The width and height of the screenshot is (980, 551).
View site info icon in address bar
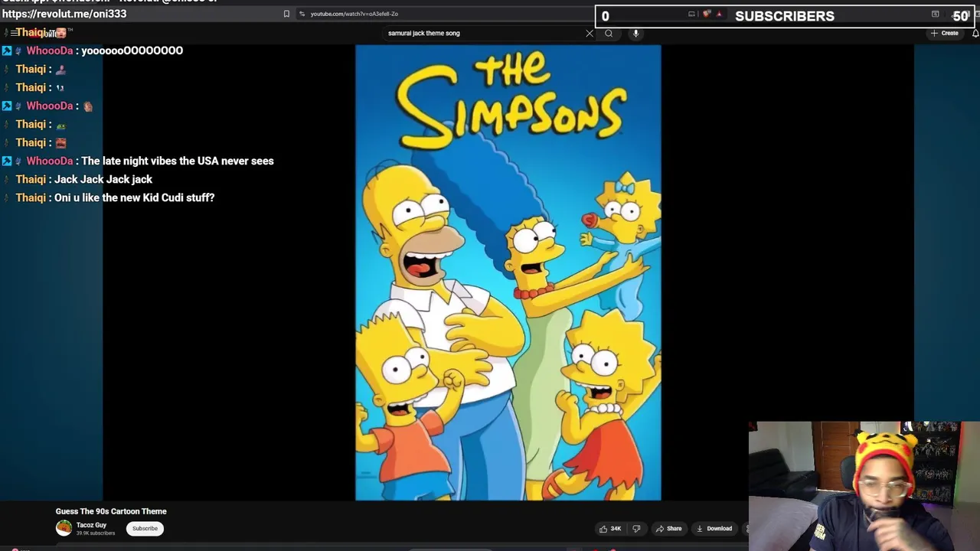[x=302, y=14]
